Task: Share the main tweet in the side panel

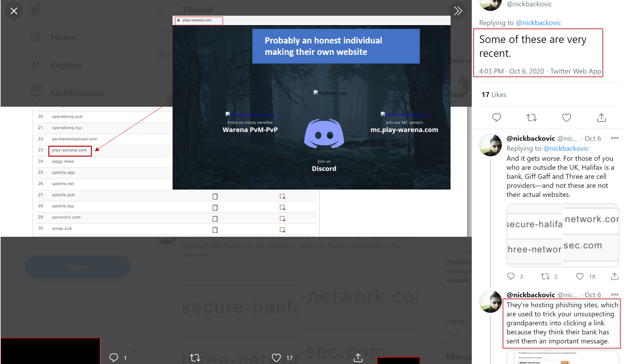Action: [x=601, y=117]
